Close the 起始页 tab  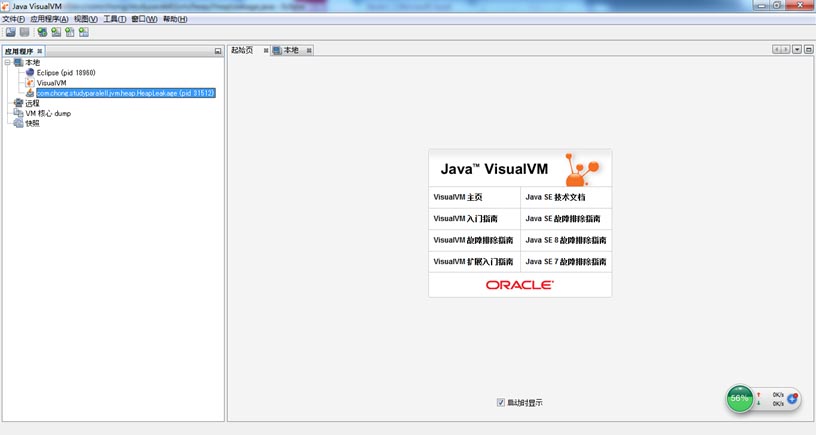click(x=266, y=50)
